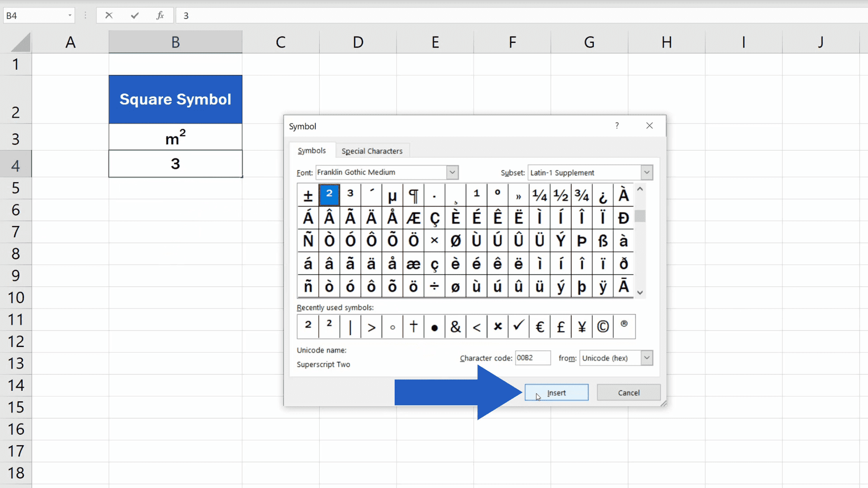Select the registered trademark symbol in recently used
This screenshot has width=868, height=488.
coord(624,326)
